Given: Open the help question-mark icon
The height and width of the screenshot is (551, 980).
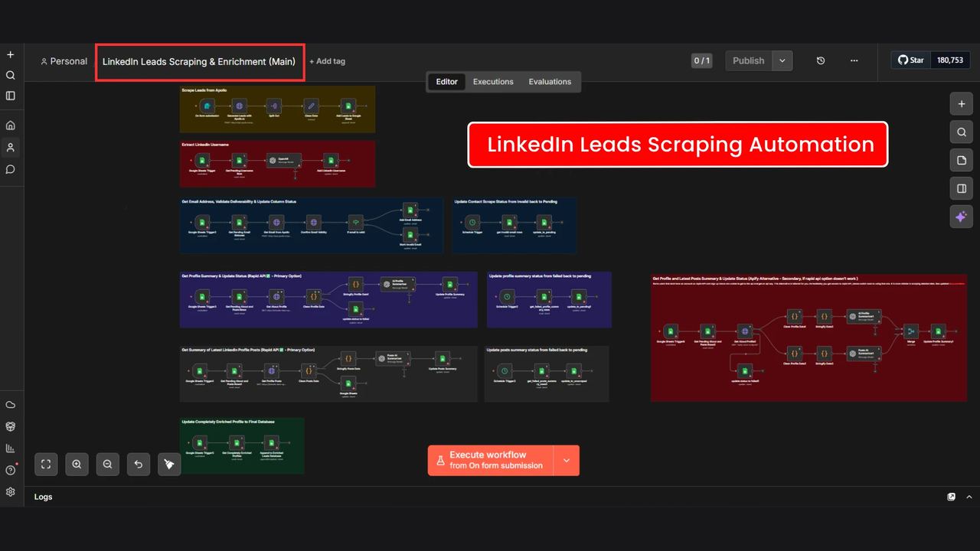Looking at the screenshot, I should click(x=11, y=470).
